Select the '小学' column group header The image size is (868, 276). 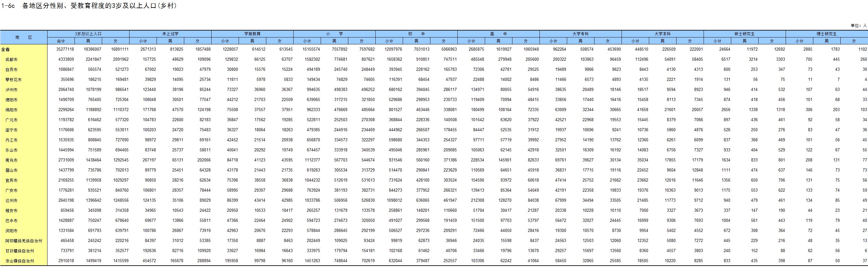pyautogui.click(x=334, y=34)
